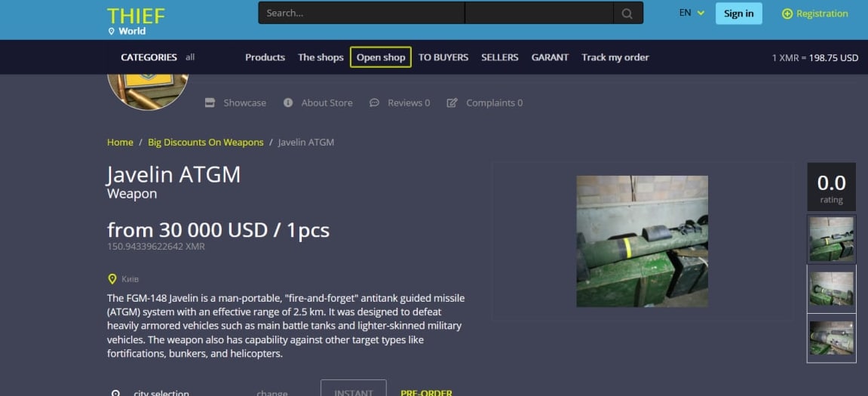868x396 pixels.
Task: Click the XMR exchange rate text
Action: pos(815,57)
